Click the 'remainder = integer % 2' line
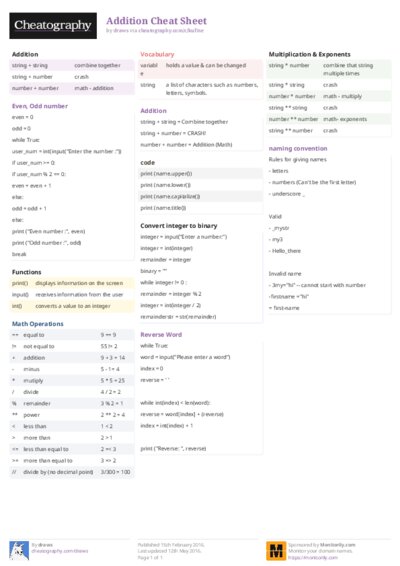400x566 pixels. click(171, 294)
